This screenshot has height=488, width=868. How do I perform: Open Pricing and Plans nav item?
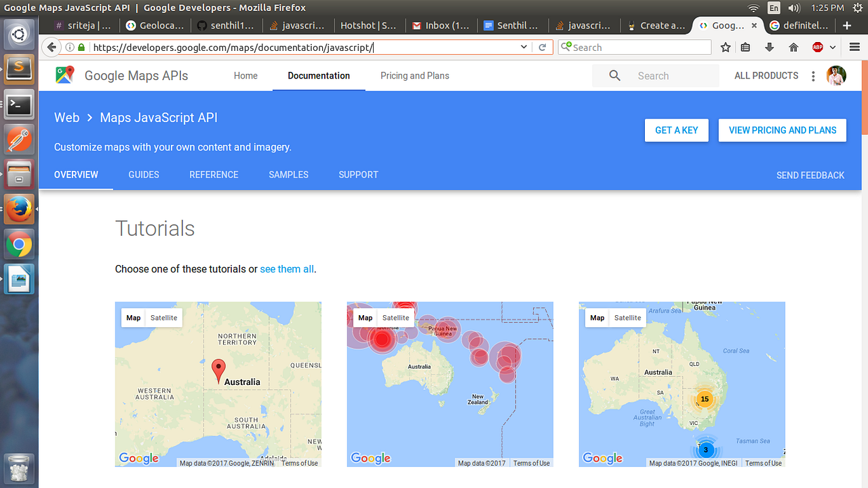415,76
